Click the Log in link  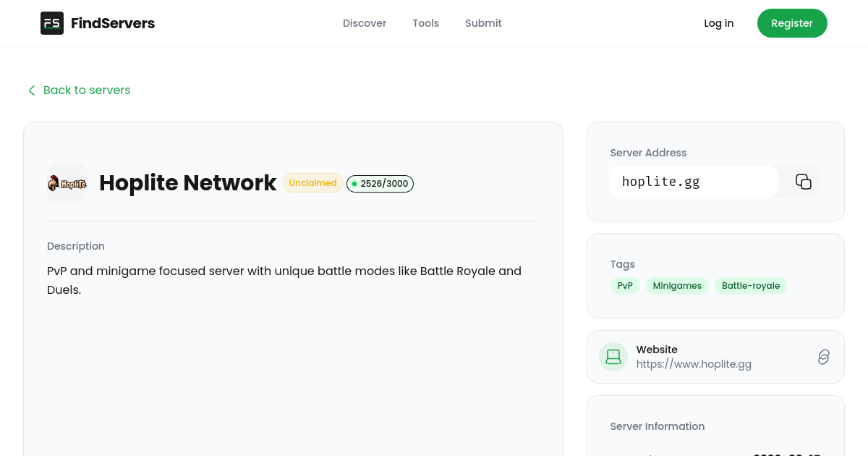[719, 23]
